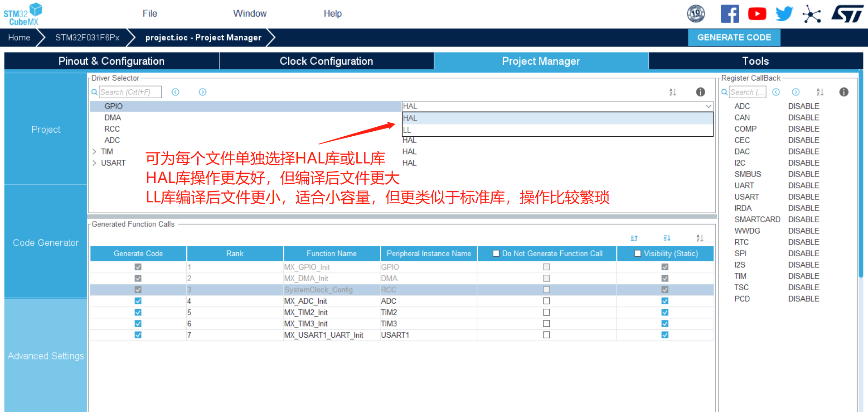Go to previous Register CallBack search result
The height and width of the screenshot is (412, 868).
[x=776, y=92]
